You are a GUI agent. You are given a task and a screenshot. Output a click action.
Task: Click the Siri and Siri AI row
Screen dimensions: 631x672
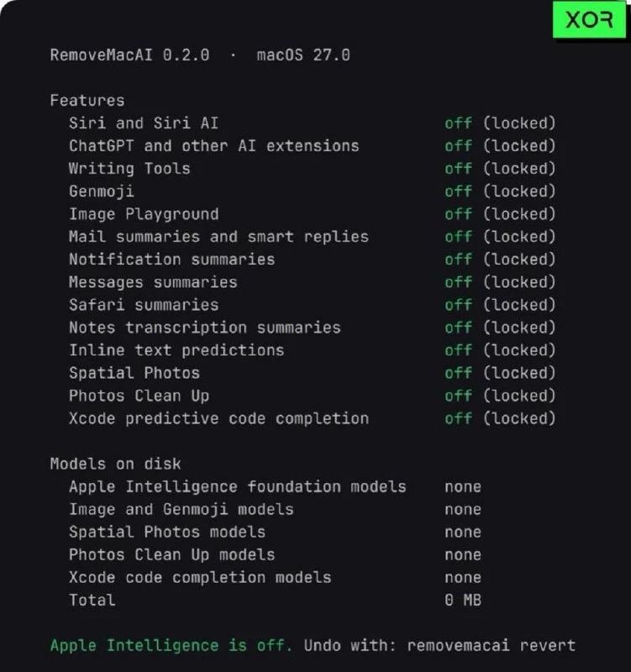(312, 123)
